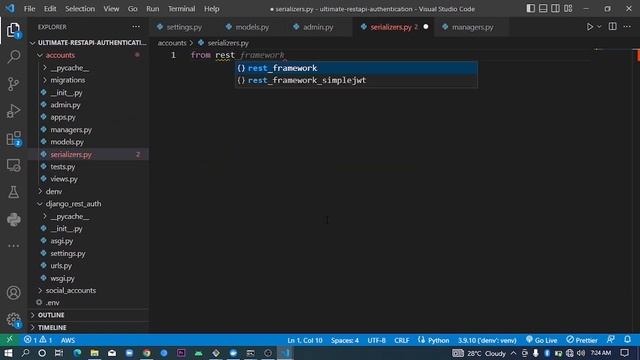Expand the TIMELINE section

coord(88,327)
